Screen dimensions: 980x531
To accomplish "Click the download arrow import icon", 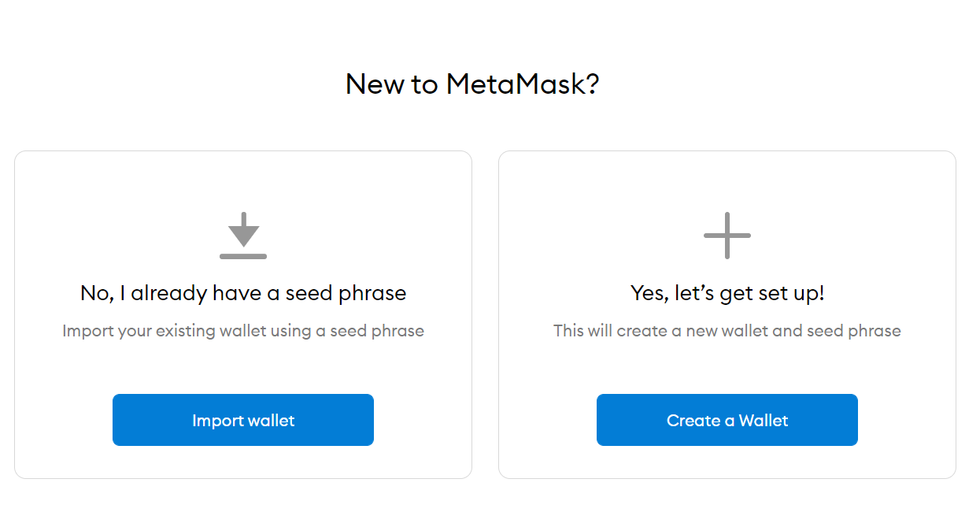I will point(243,235).
